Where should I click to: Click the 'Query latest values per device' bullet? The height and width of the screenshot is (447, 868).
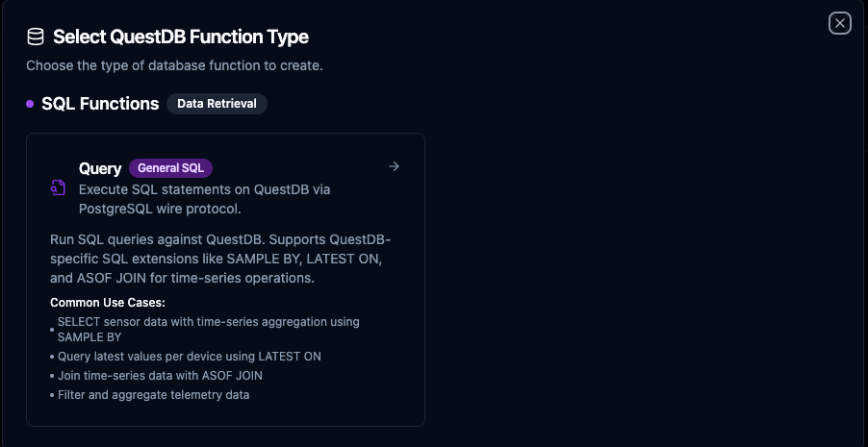click(x=189, y=356)
